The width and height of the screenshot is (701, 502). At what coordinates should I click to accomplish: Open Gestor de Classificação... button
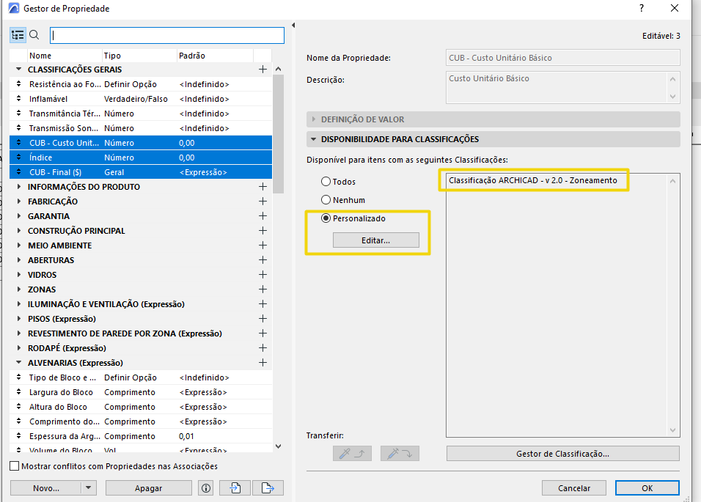coord(563,454)
